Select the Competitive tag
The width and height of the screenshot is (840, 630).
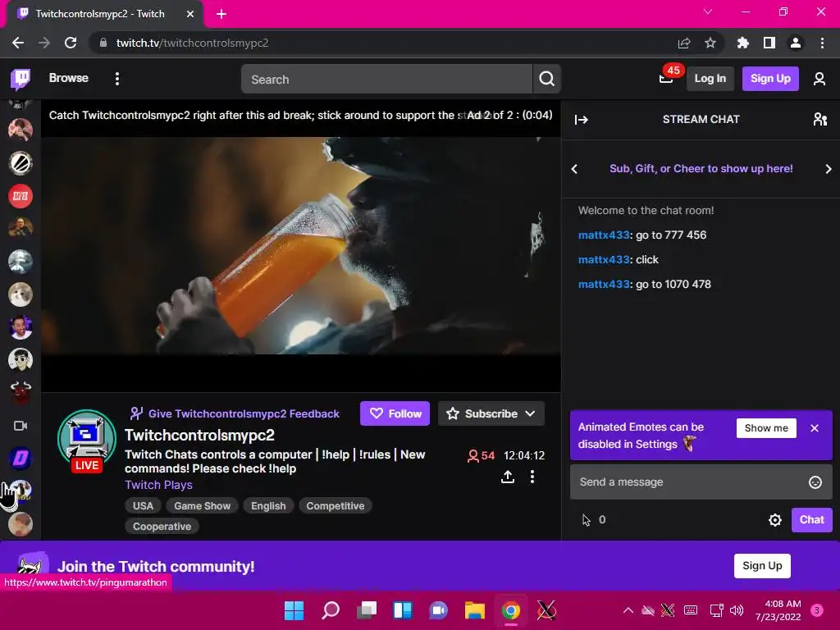[336, 505]
